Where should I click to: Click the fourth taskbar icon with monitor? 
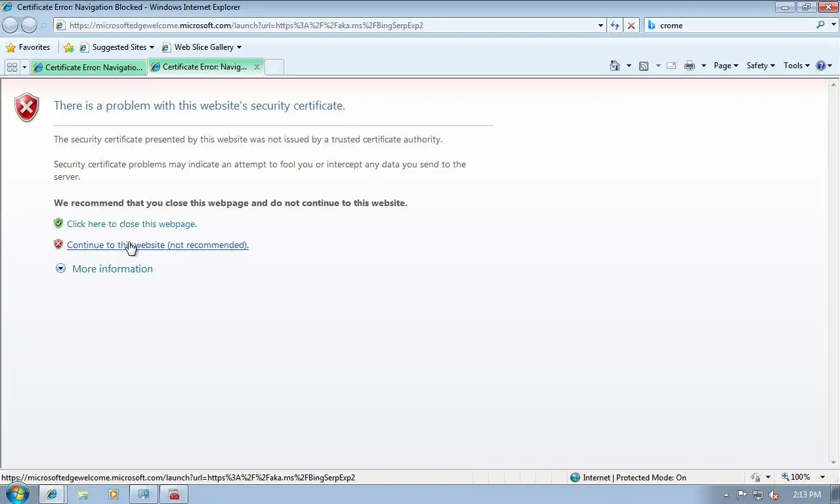tap(144, 495)
